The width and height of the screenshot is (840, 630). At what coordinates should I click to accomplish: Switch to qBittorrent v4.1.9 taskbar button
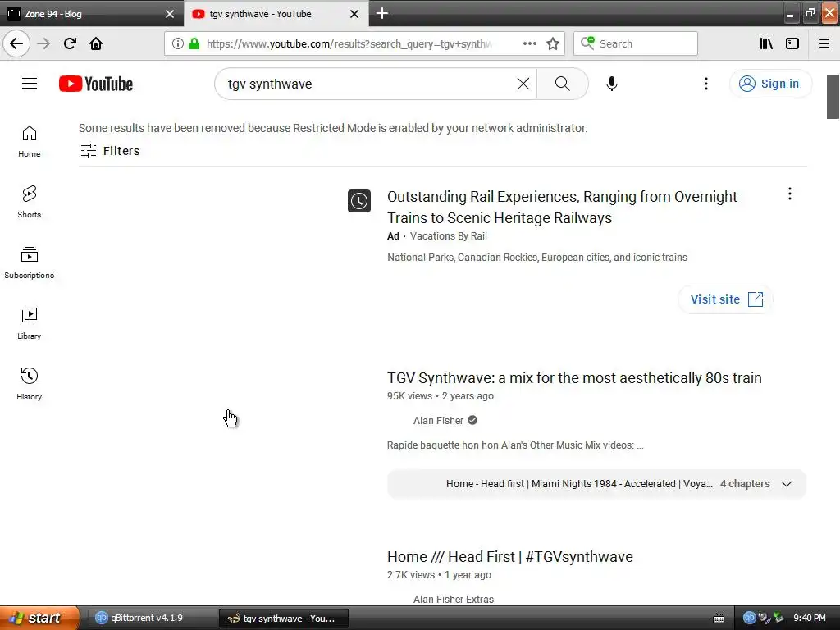pyautogui.click(x=152, y=618)
